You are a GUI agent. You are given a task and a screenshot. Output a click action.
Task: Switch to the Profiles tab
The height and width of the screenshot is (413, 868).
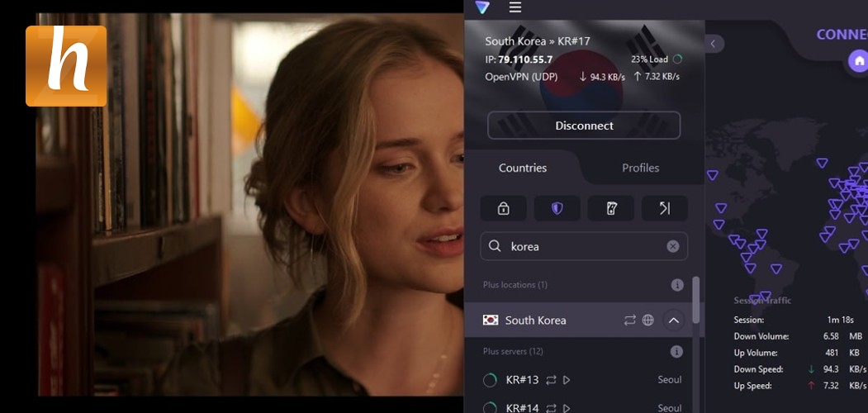tap(640, 168)
